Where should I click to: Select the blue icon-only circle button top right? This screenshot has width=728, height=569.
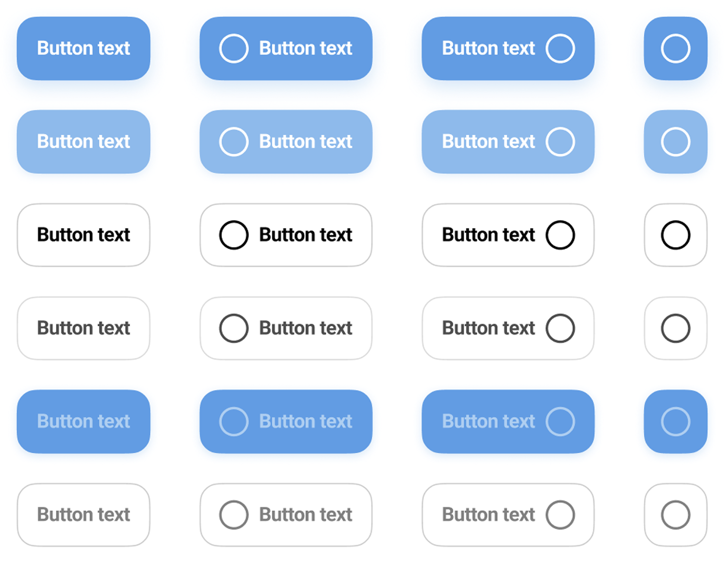[x=675, y=48]
